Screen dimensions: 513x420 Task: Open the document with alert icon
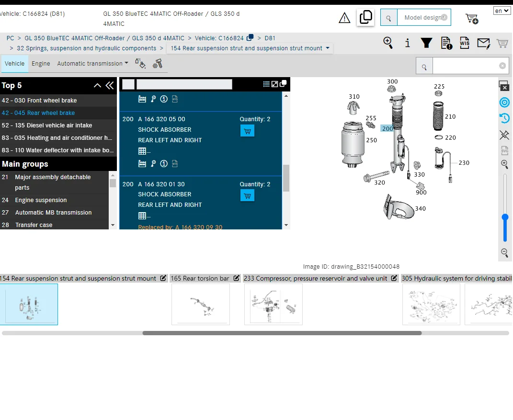pyautogui.click(x=446, y=43)
